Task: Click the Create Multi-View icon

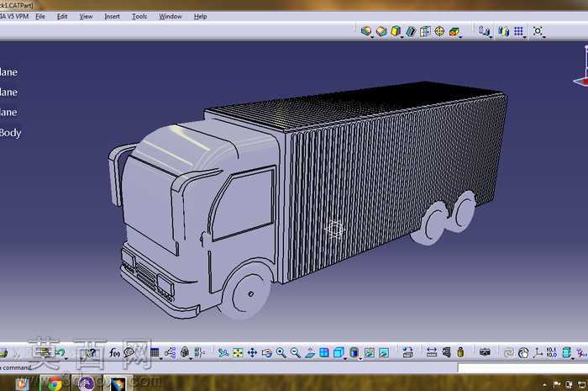Action: pyautogui.click(x=324, y=352)
